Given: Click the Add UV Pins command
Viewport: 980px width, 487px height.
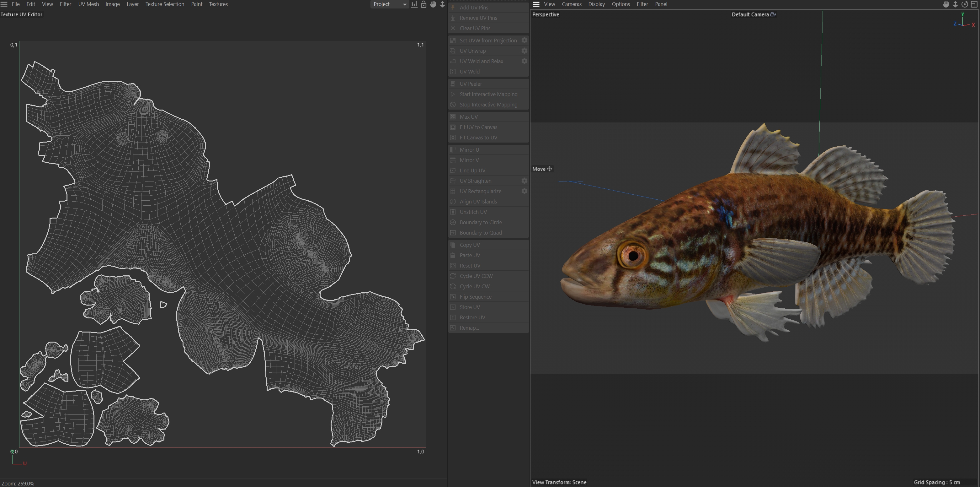Looking at the screenshot, I should click(x=474, y=8).
